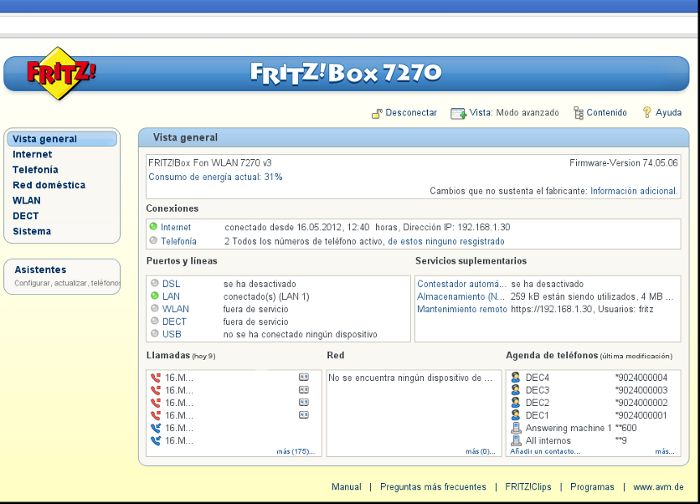
Task: Show more calls via más (175) link
Action: pos(297,452)
